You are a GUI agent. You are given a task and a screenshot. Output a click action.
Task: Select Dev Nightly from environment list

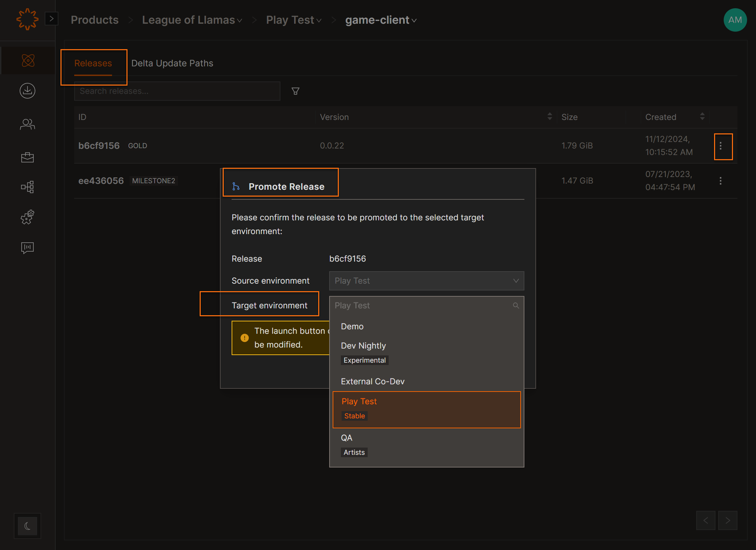point(363,346)
